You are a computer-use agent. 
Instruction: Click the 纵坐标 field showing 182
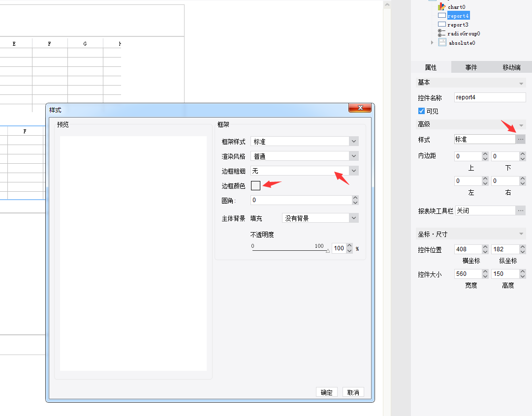click(505, 249)
